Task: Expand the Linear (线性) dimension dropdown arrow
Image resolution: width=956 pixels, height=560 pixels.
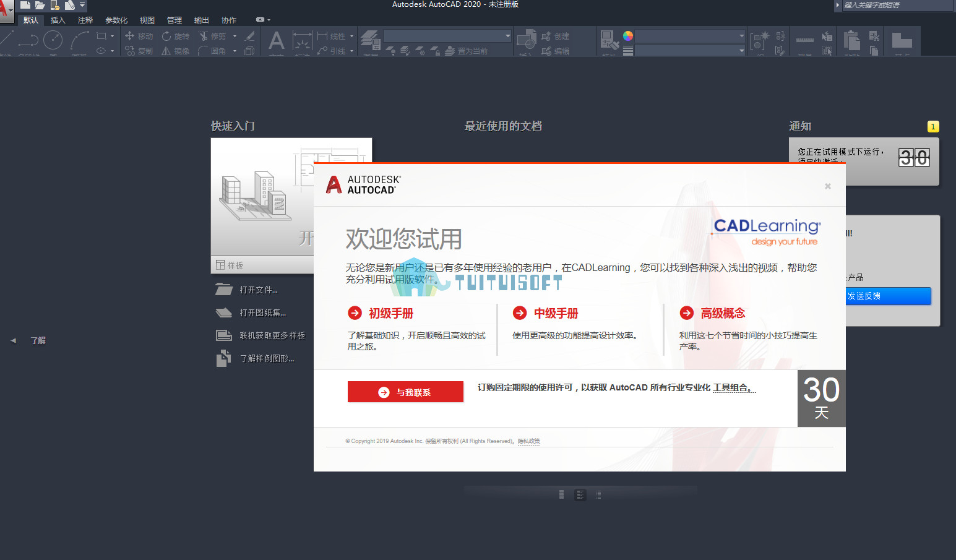Action: 351,36
